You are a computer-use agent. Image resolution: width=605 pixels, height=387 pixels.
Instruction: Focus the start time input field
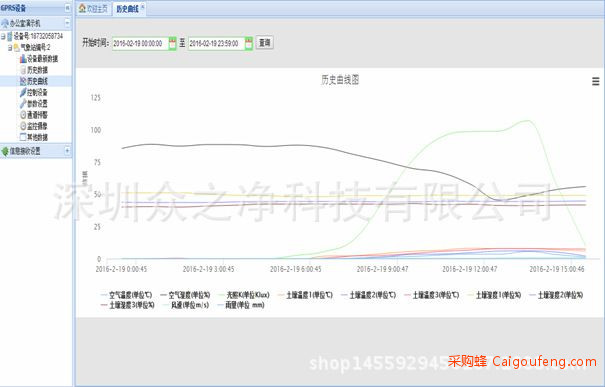tap(140, 44)
